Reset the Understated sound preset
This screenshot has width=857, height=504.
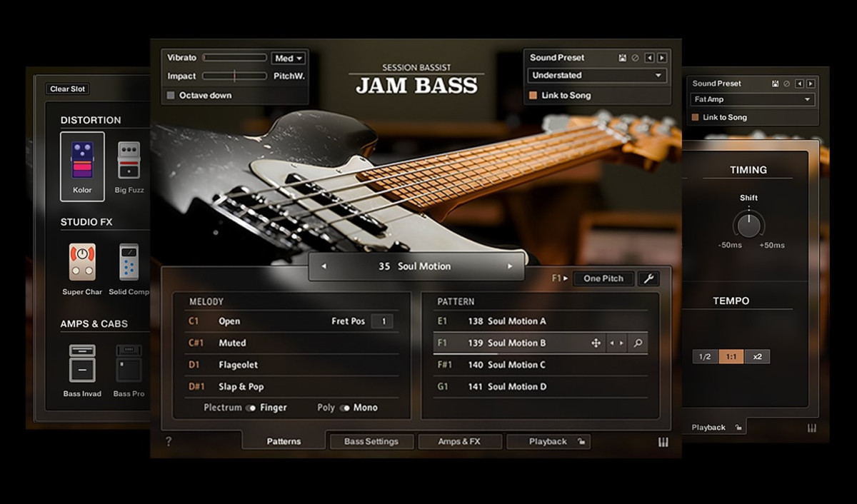click(634, 58)
